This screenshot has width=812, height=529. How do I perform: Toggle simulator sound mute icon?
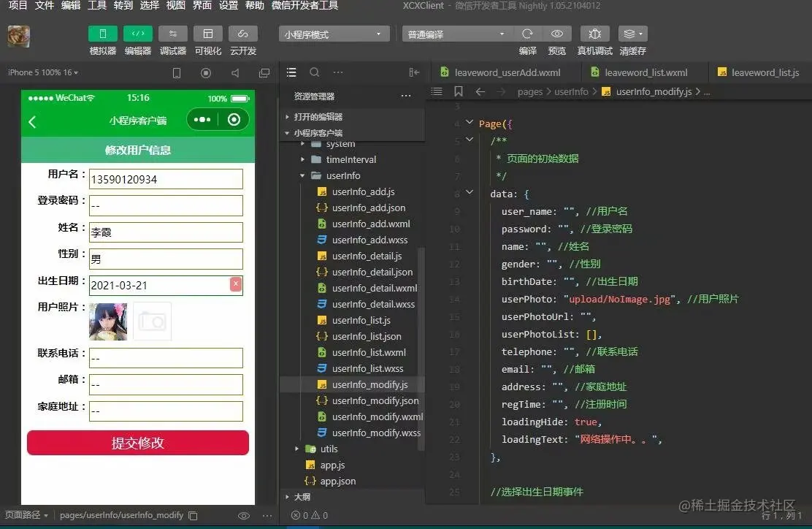click(235, 73)
